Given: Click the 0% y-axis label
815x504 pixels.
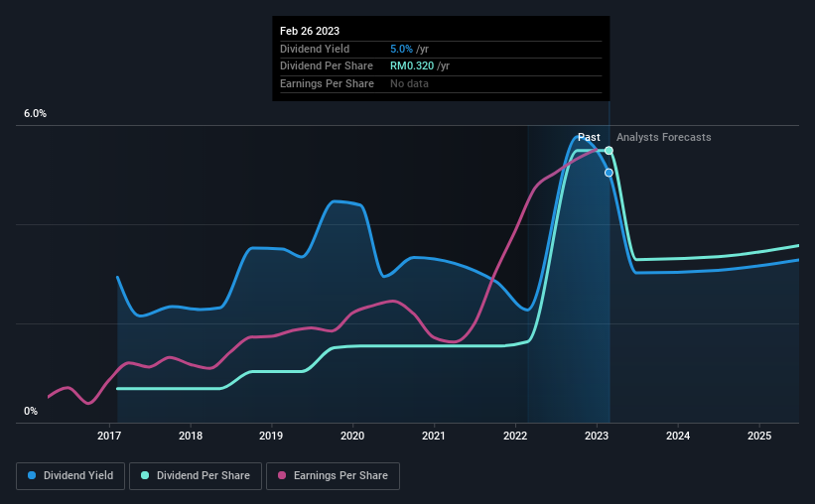Looking at the screenshot, I should point(31,411).
